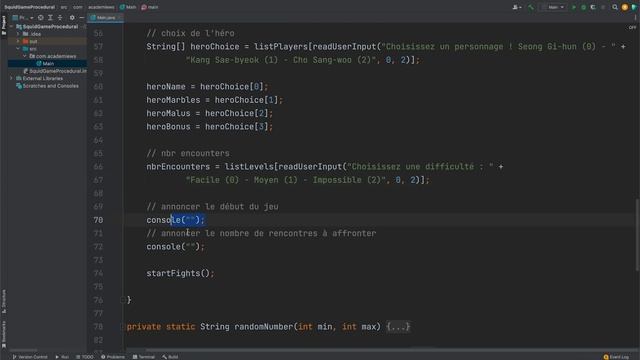Open the Structure tool window side tab
Screen dimensions: 640x360
coord(4,301)
